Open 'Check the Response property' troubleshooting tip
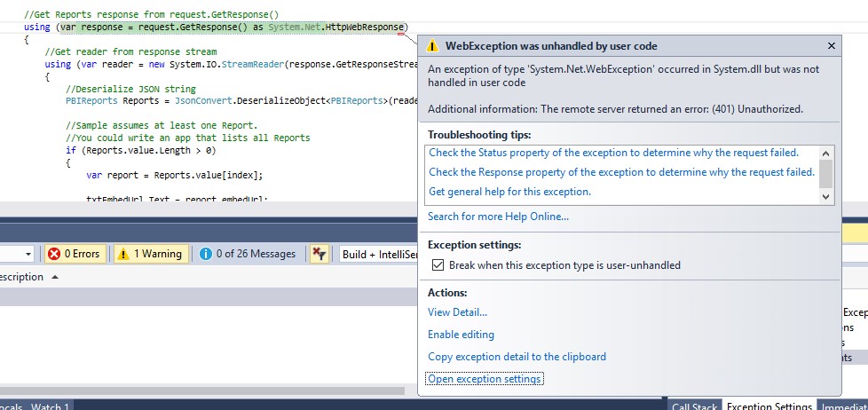 click(621, 172)
